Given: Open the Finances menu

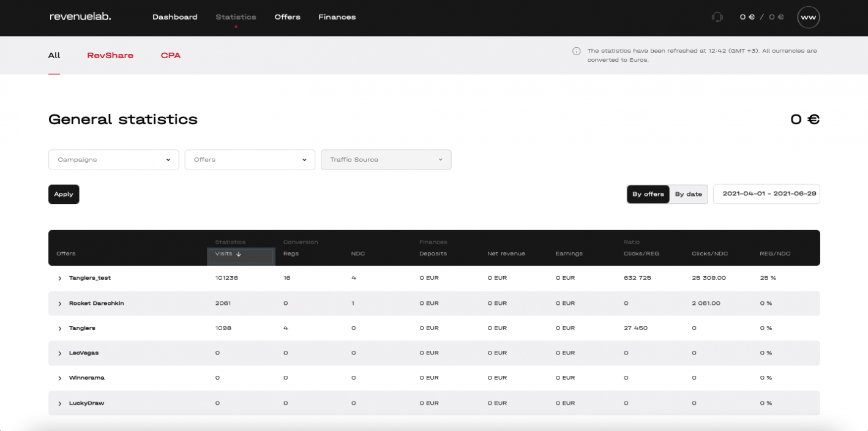Looking at the screenshot, I should [337, 17].
